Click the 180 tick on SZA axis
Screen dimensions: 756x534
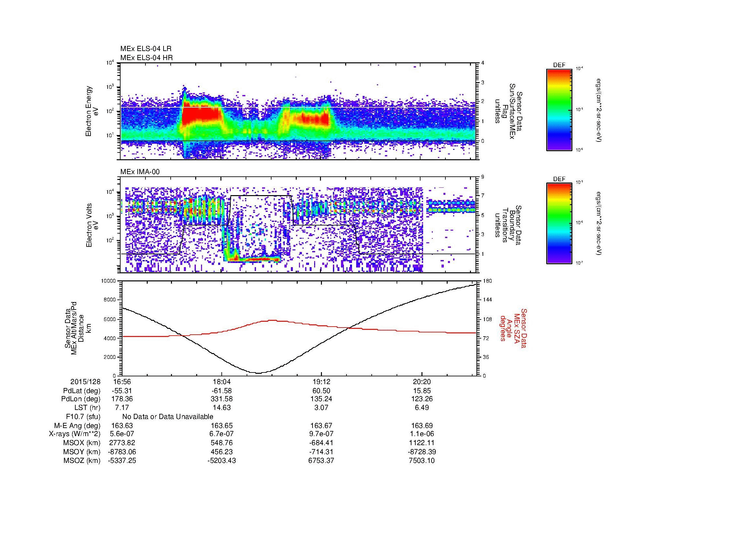click(x=487, y=281)
